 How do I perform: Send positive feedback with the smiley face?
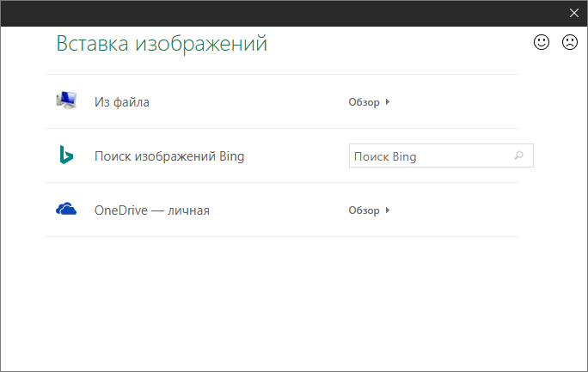point(542,41)
